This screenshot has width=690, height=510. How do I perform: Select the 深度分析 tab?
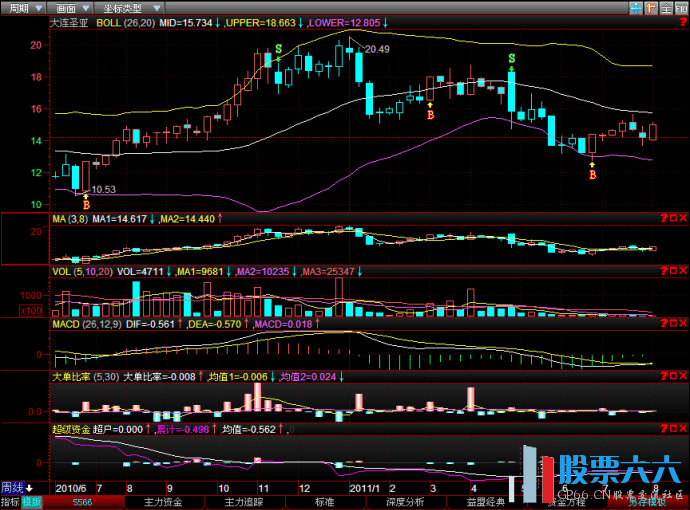(405, 502)
